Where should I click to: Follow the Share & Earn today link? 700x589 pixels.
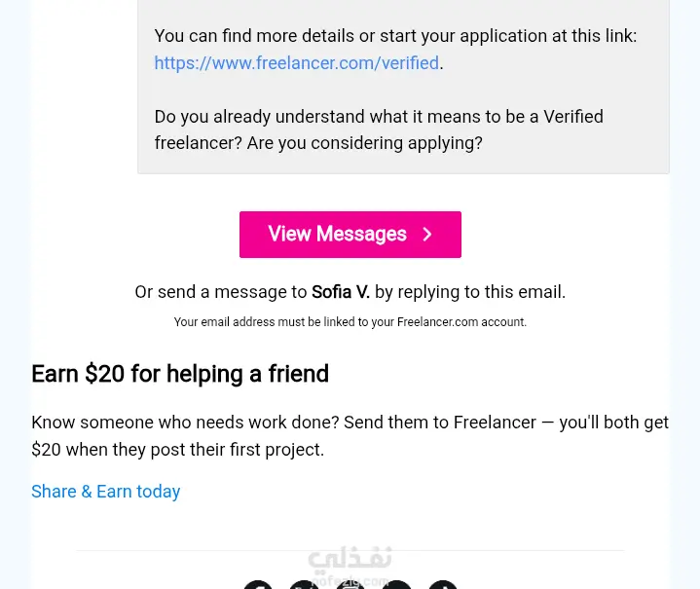pyautogui.click(x=105, y=492)
